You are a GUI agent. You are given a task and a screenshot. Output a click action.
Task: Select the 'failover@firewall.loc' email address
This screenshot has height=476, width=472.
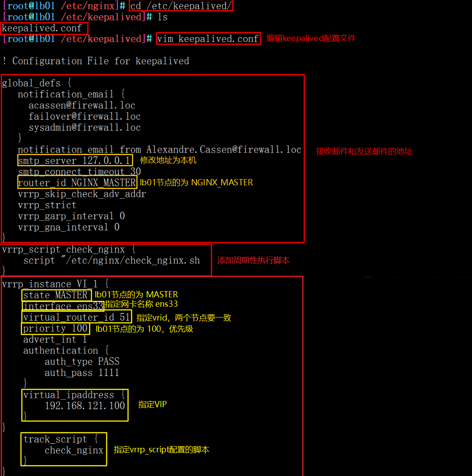click(85, 116)
